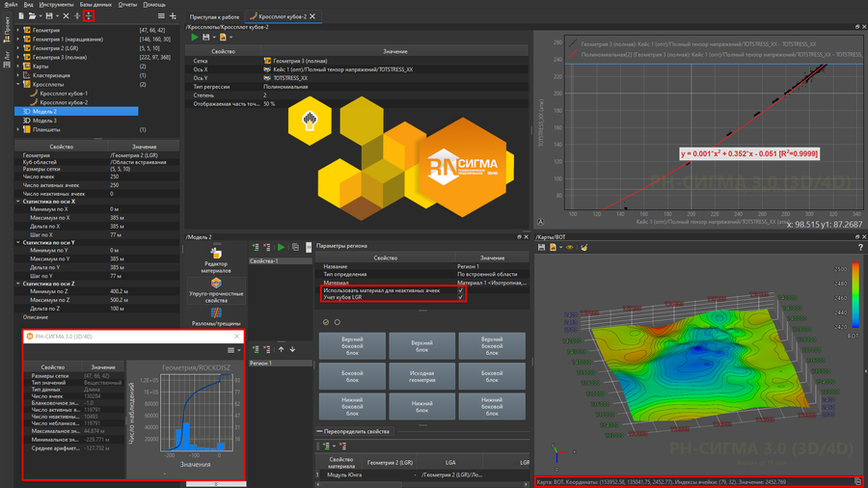
Task: Toggle 'Использовать материал для неактивных ячеек' checkbox
Action: (461, 290)
